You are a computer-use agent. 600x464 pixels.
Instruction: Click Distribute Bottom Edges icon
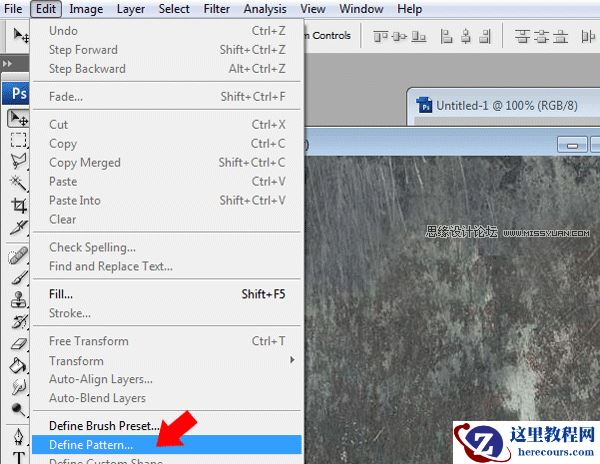click(560, 37)
